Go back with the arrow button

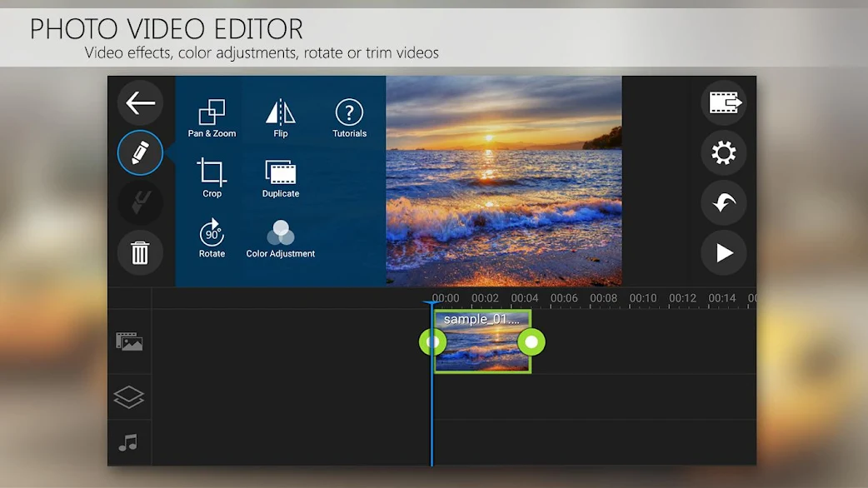tap(140, 103)
